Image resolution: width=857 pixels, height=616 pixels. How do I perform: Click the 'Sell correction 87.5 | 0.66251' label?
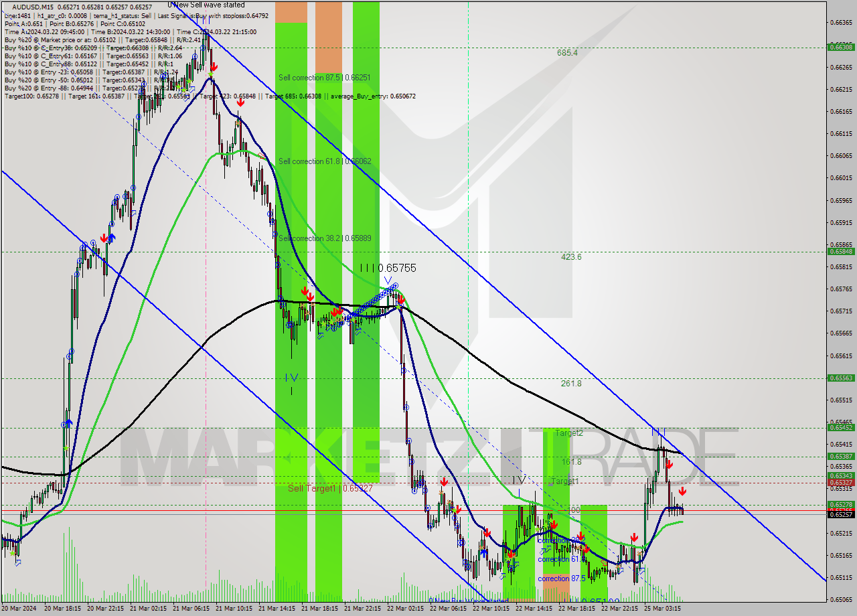pyautogui.click(x=324, y=78)
